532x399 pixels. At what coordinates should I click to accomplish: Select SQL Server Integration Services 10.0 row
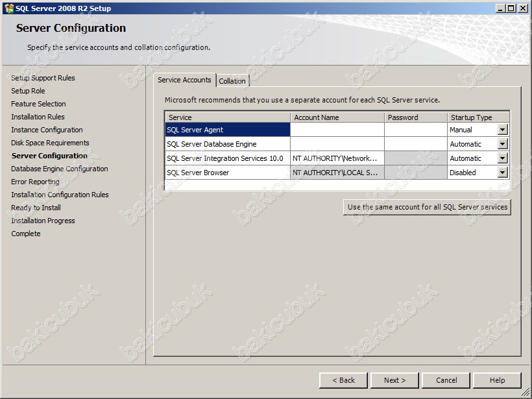click(228, 158)
